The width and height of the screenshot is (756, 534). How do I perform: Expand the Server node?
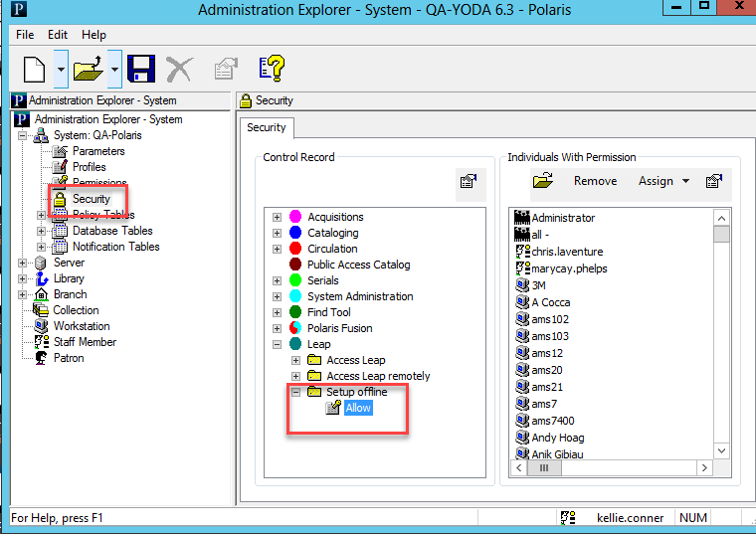click(22, 264)
